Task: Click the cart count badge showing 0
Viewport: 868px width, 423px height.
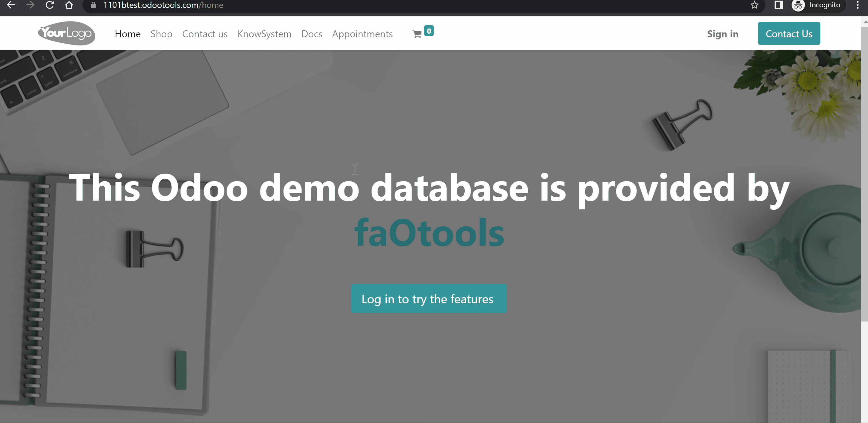Action: click(429, 31)
